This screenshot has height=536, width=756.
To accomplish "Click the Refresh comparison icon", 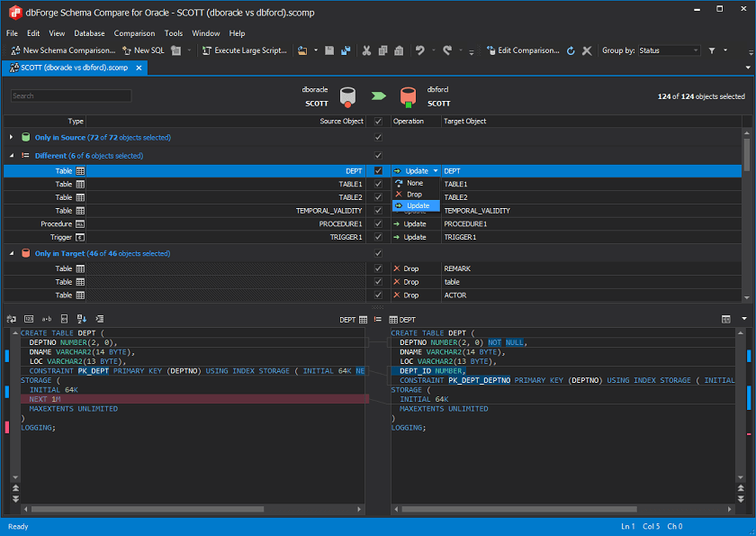I will pyautogui.click(x=571, y=50).
